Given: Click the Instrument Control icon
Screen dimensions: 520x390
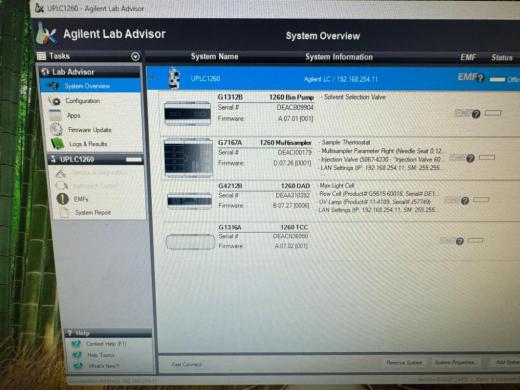Looking at the screenshot, I should (x=62, y=185).
